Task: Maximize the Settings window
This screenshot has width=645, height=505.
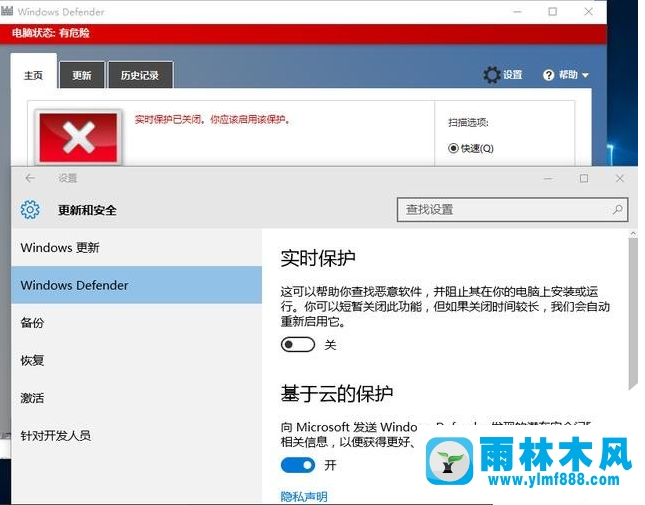Action: point(584,178)
